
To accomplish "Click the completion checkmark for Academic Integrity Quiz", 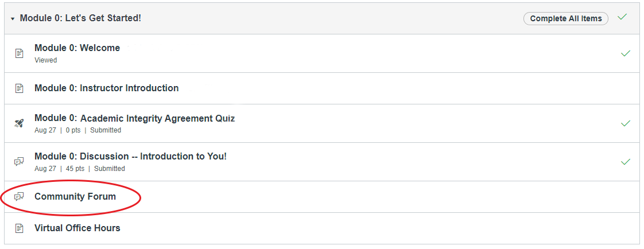I will (x=626, y=123).
